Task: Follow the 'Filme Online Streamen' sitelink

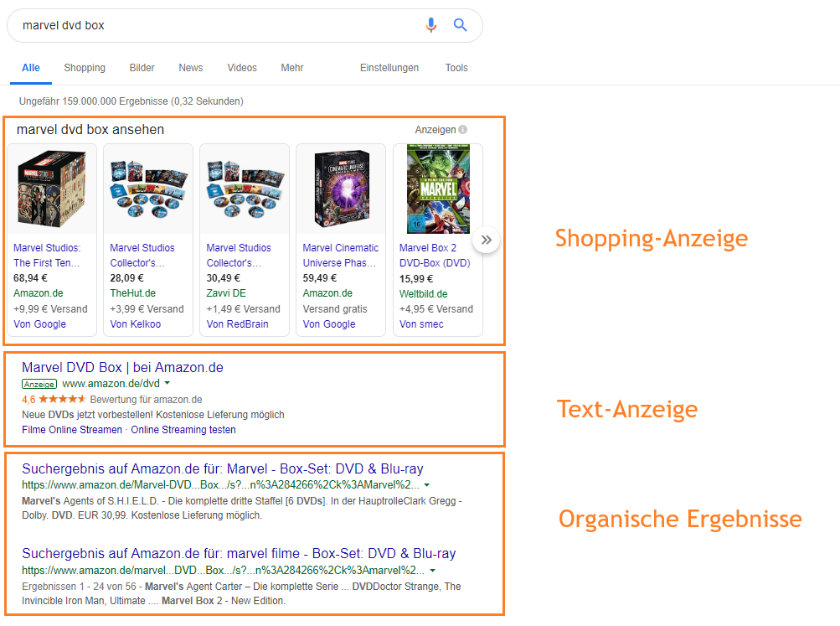Action: click(x=72, y=430)
